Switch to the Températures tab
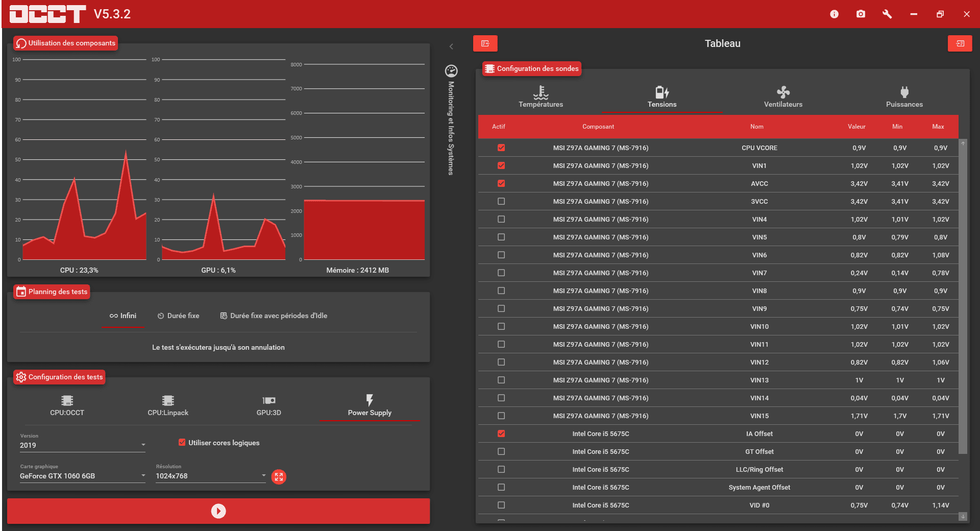The width and height of the screenshot is (980, 531). [541, 97]
